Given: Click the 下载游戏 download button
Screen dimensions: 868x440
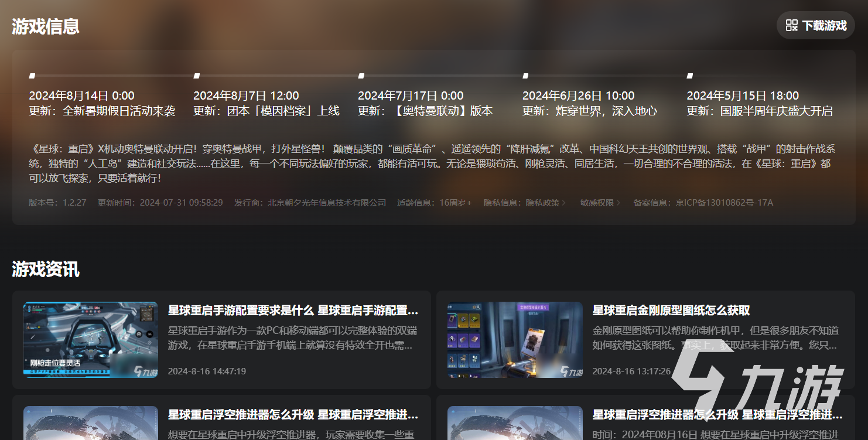Looking at the screenshot, I should (815, 26).
